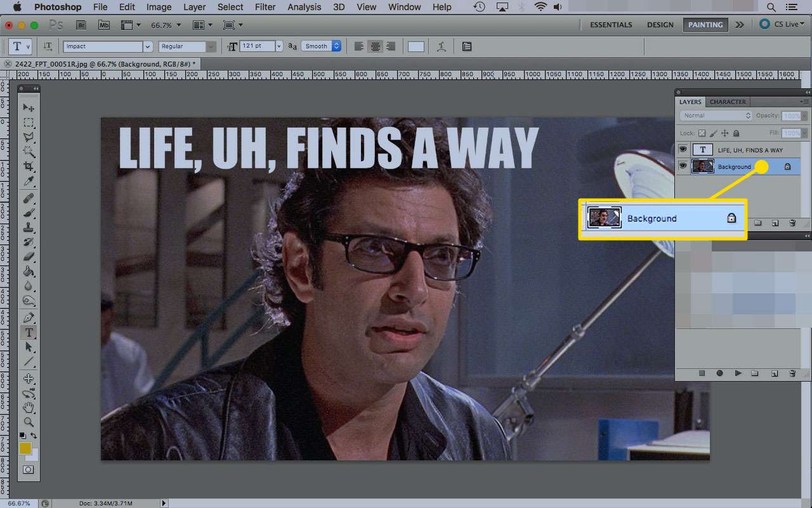Left align the text
Screen dimensions: 812x508
pos(359,46)
